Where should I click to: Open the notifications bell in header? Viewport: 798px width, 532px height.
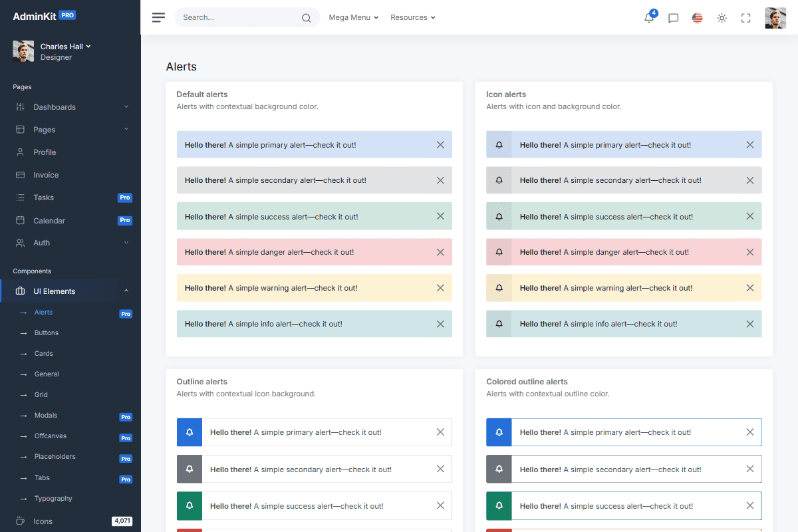pos(649,18)
